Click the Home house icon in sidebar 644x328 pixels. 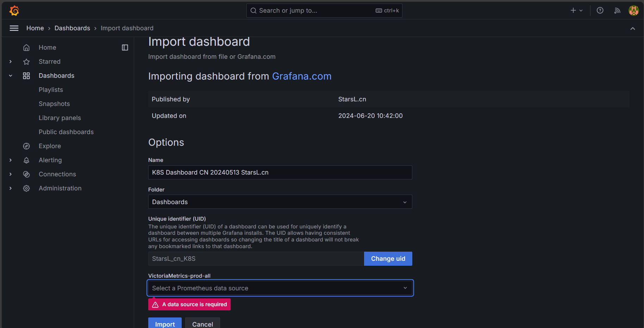click(26, 48)
